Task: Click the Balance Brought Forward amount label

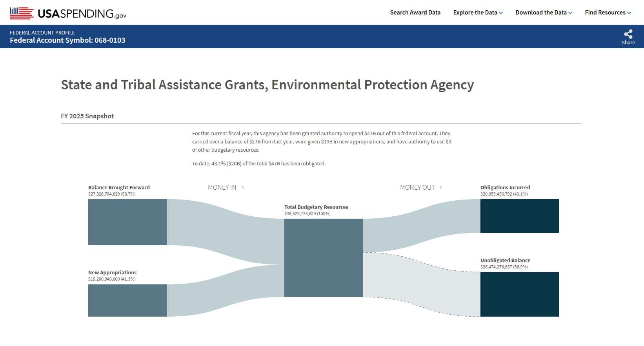Action: [112, 194]
